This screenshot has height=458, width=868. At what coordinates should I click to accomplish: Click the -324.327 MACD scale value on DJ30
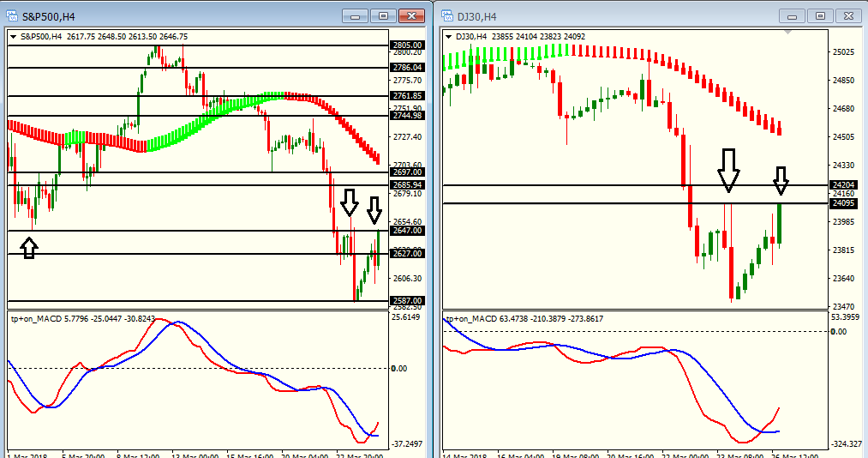(847, 444)
